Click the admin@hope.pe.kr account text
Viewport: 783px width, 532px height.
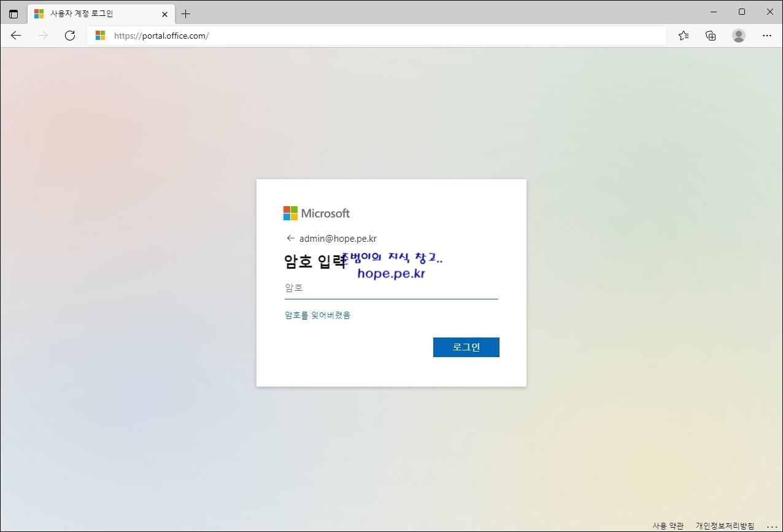click(x=338, y=239)
